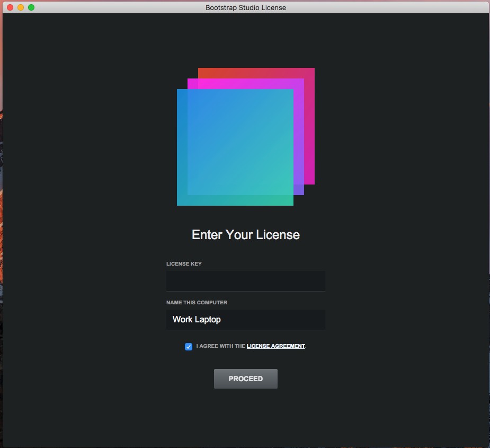Uncheck the license agreement checkbox
Viewport: 490px width, 448px height.
(189, 347)
